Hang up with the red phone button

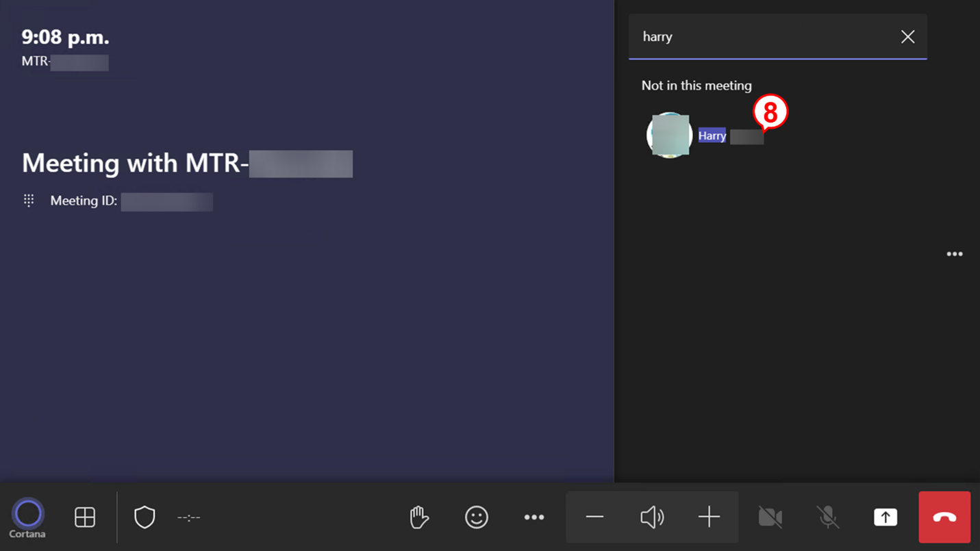coord(944,517)
